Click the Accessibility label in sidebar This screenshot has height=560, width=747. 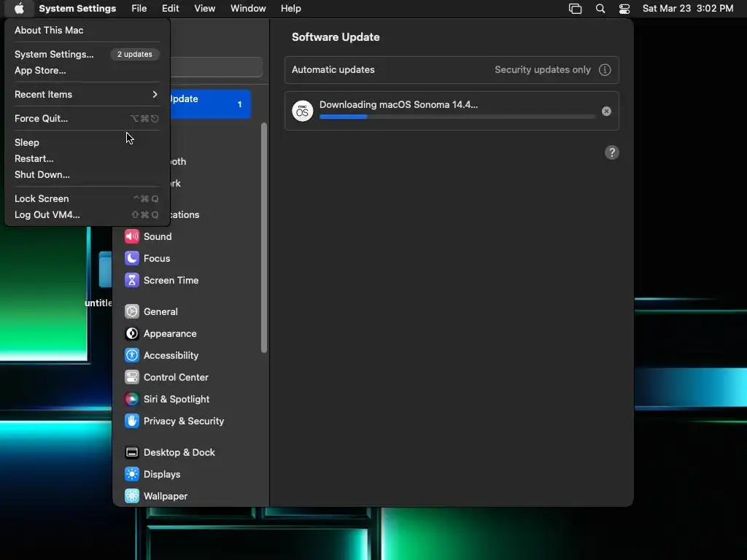point(171,356)
